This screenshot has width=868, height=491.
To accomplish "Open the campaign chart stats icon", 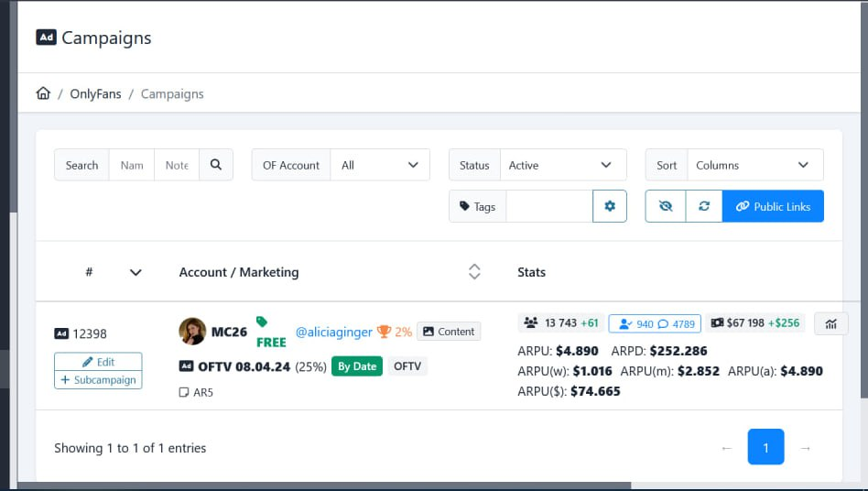I will 831,323.
